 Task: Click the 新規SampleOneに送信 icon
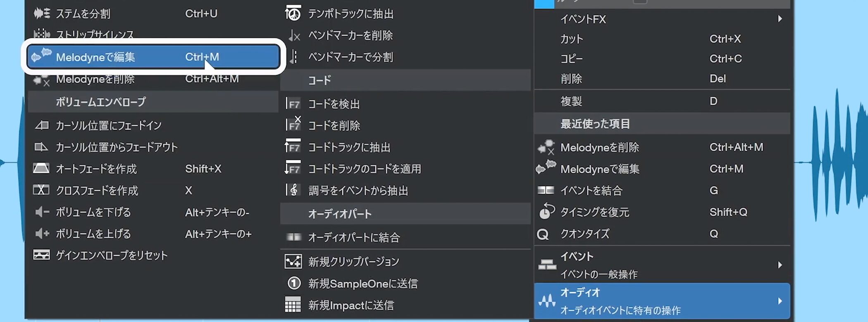click(293, 283)
